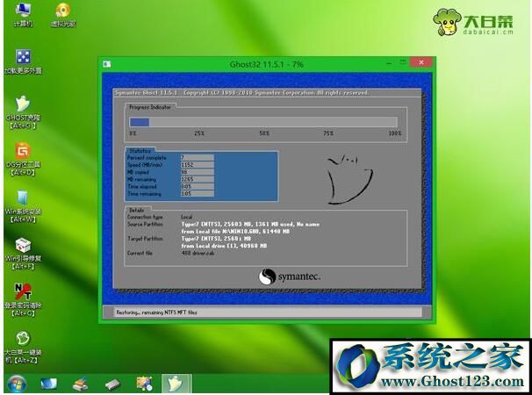Open the Windows Start orb
Image resolution: width=532 pixels, height=395 pixels.
pos(17,384)
